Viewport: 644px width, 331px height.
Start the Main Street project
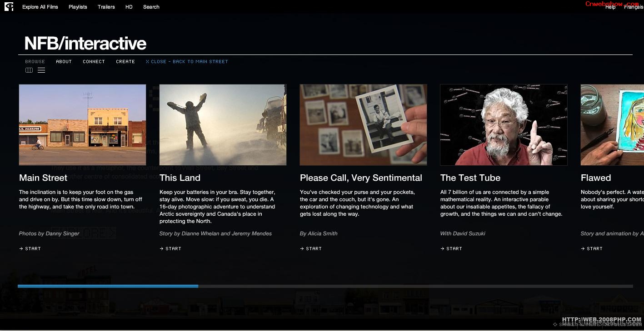[30, 248]
